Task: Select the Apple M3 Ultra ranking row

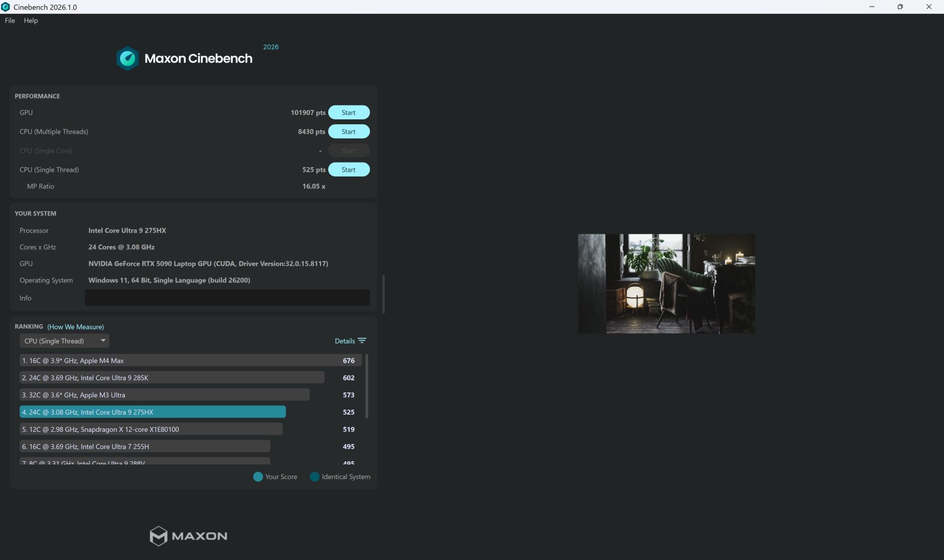Action: 190,395
